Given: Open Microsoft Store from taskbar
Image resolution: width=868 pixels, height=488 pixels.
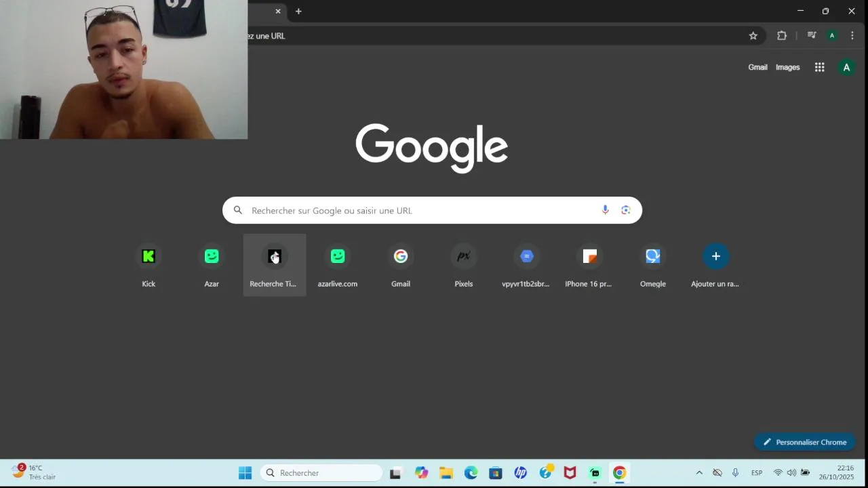Looking at the screenshot, I should [x=496, y=473].
